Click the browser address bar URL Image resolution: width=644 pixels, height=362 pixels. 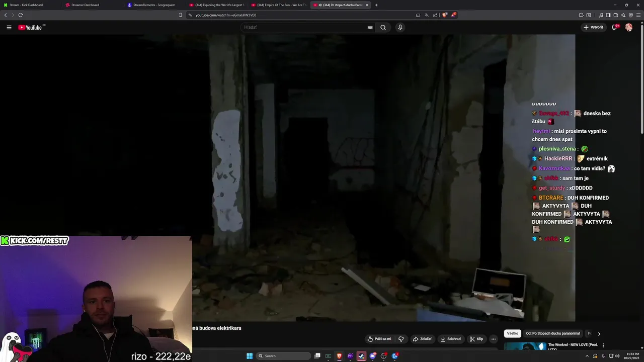pyautogui.click(x=225, y=15)
